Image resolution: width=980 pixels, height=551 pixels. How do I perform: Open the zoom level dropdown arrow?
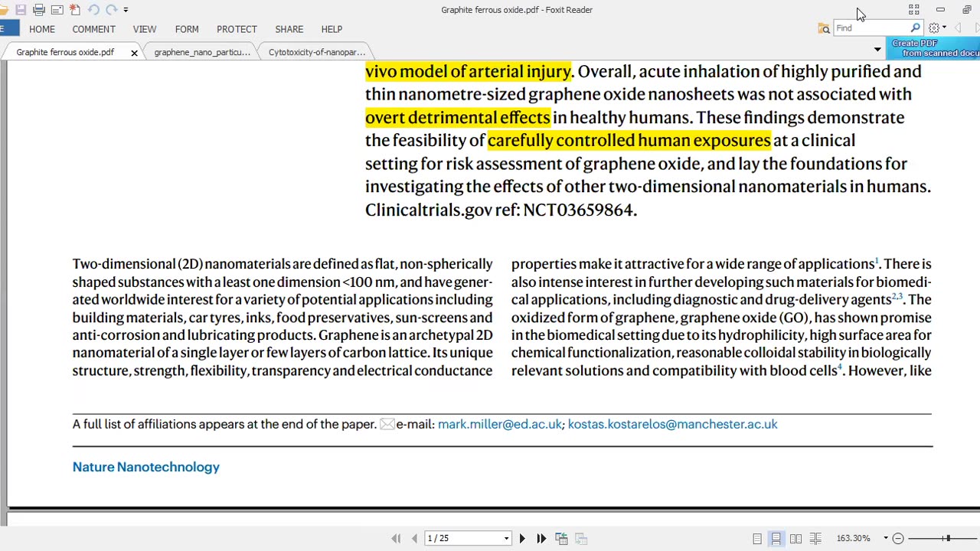[886, 539]
